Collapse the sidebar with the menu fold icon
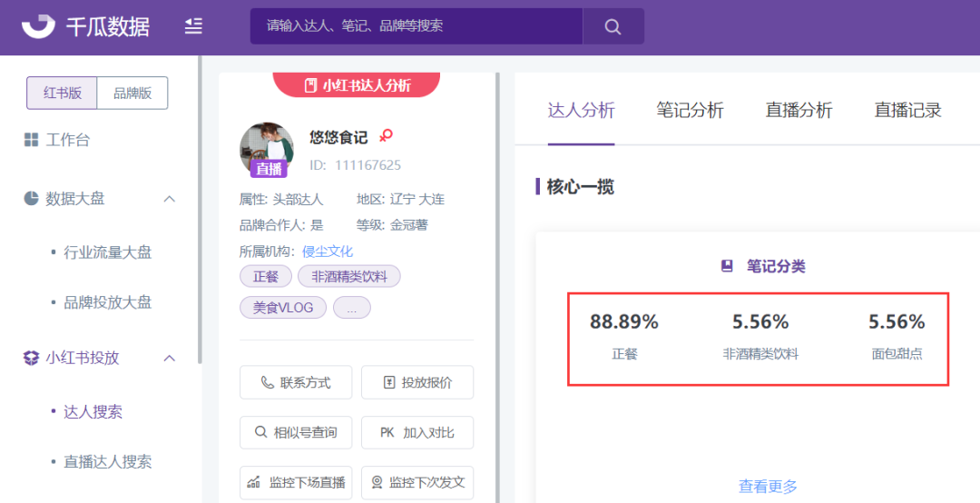The height and width of the screenshot is (503, 980). tap(193, 25)
